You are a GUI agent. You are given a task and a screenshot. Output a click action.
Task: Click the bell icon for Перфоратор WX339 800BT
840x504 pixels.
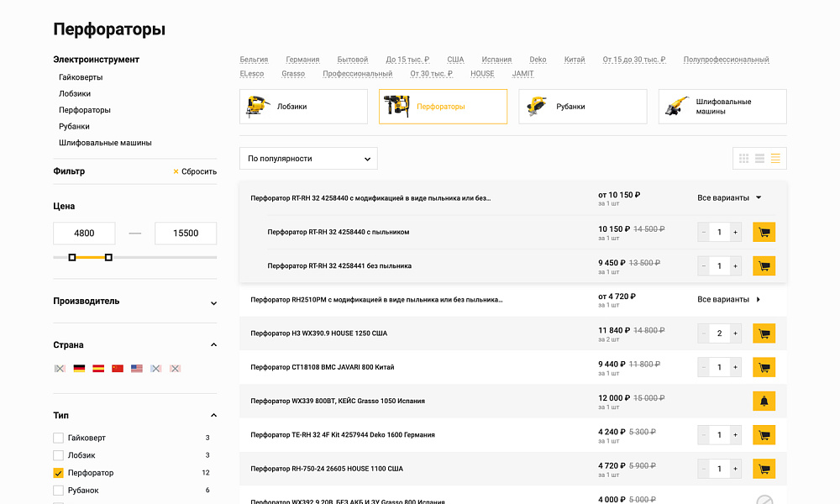click(764, 401)
